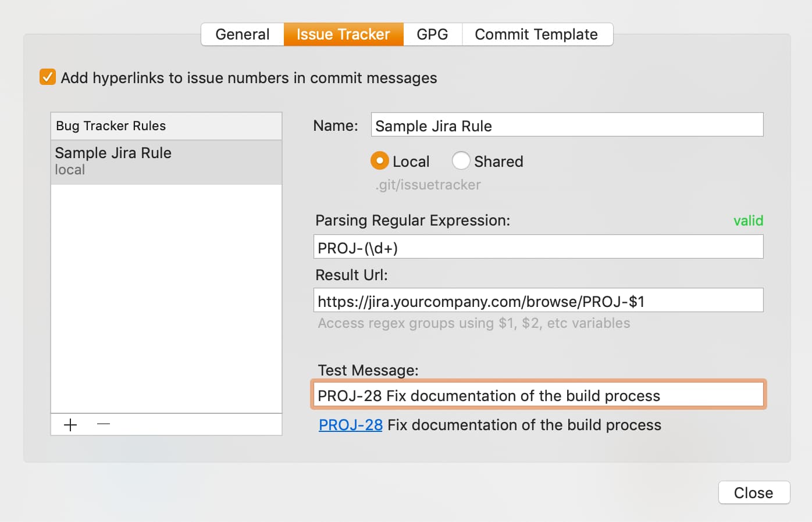Click the Name label
The width and height of the screenshot is (812, 522).
pyautogui.click(x=336, y=126)
